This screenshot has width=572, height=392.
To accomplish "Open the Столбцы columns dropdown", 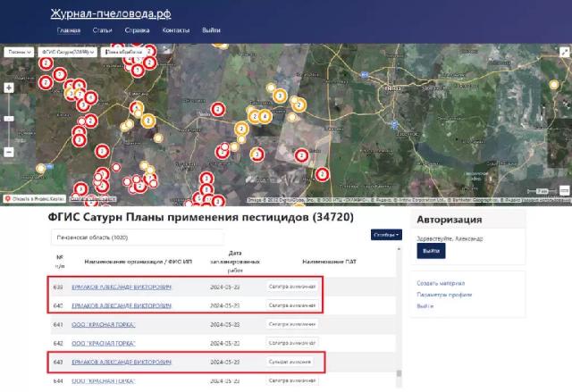I will point(386,235).
